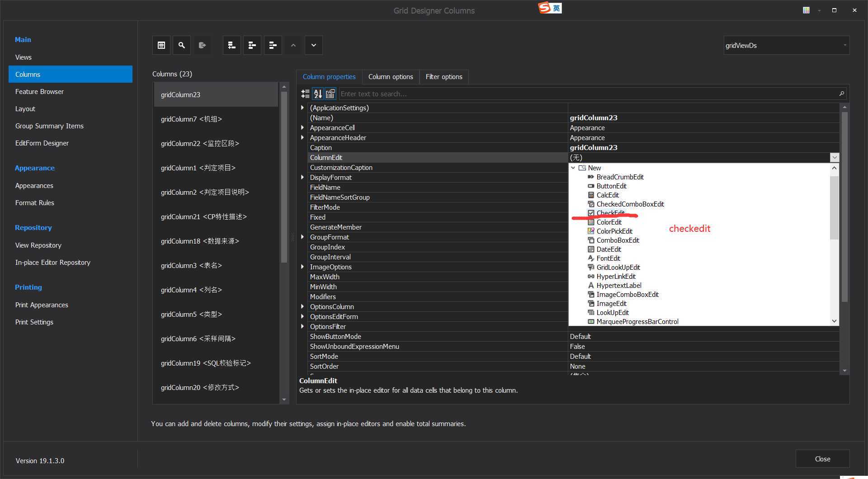Select gridColumn19 <SQL校验标记> column
This screenshot has height=479, width=868.
click(216, 363)
